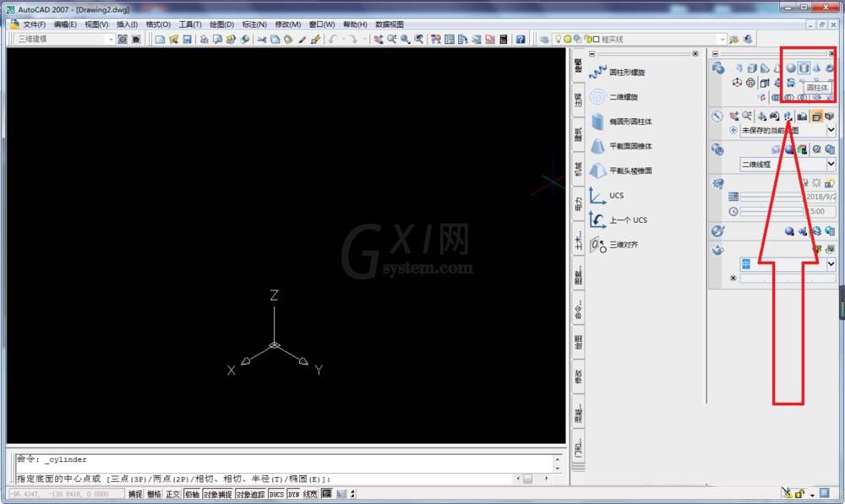The width and height of the screenshot is (845, 504).
Task: Click the 2D spiral tool 二维螺旋
Action: (613, 97)
